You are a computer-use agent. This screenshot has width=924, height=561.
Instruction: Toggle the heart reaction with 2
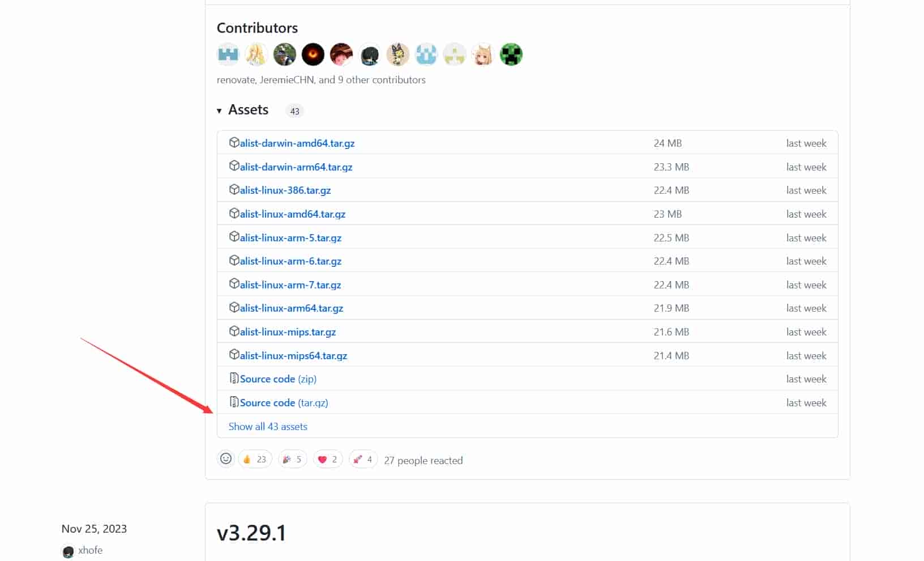click(328, 459)
